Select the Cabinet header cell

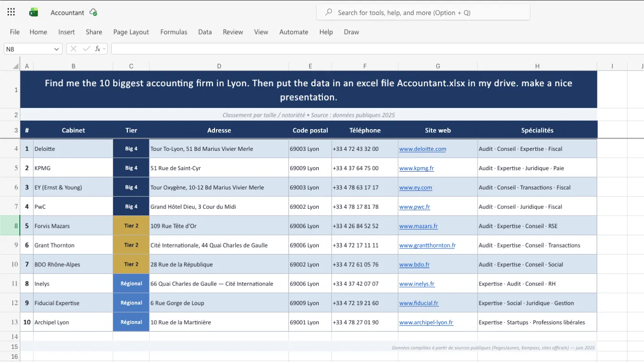73,130
